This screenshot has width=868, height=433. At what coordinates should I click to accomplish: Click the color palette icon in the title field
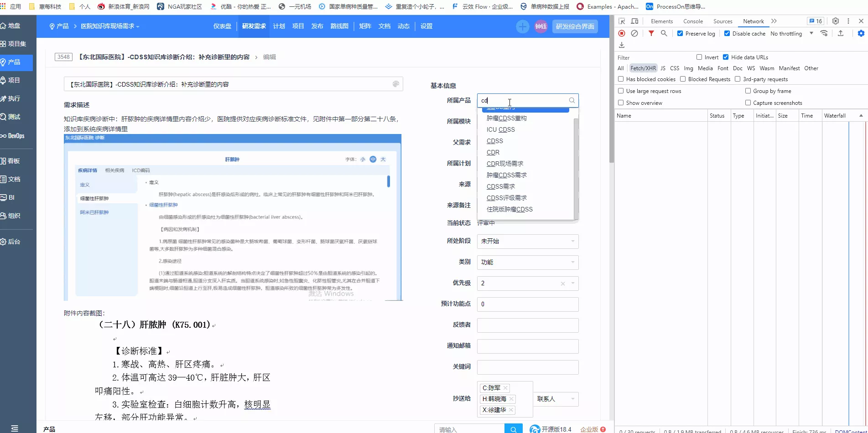click(396, 84)
